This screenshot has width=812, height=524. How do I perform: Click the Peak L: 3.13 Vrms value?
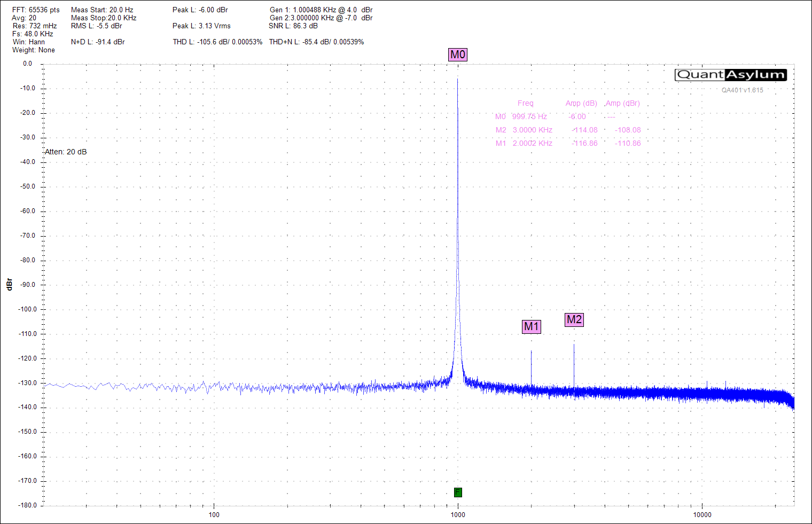(x=201, y=26)
